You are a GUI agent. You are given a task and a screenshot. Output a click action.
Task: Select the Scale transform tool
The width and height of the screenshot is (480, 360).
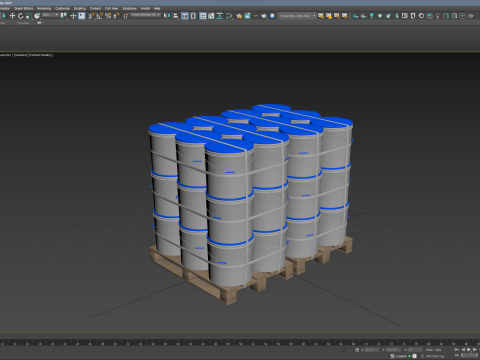pos(29,16)
